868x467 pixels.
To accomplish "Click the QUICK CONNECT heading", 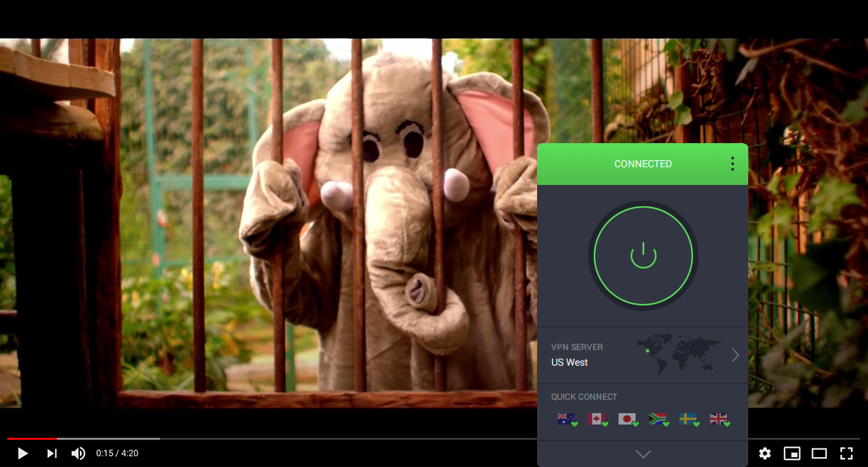I will pyautogui.click(x=584, y=397).
